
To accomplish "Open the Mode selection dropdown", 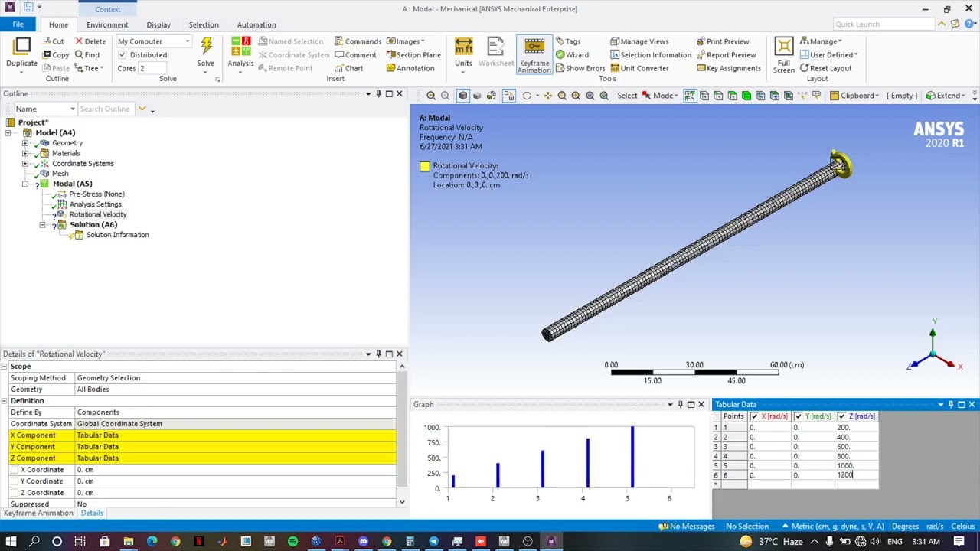I will 660,96.
